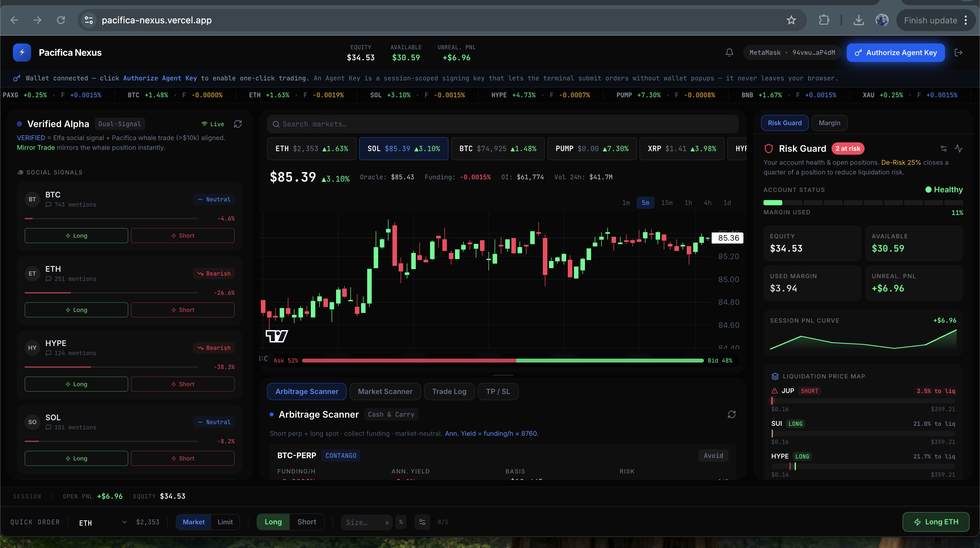Select the ETH market chip
Viewport: 980px width, 548px height.
(311, 149)
